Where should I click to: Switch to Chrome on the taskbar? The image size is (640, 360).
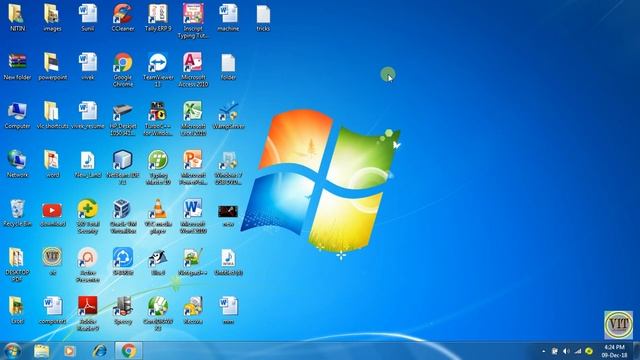click(129, 351)
